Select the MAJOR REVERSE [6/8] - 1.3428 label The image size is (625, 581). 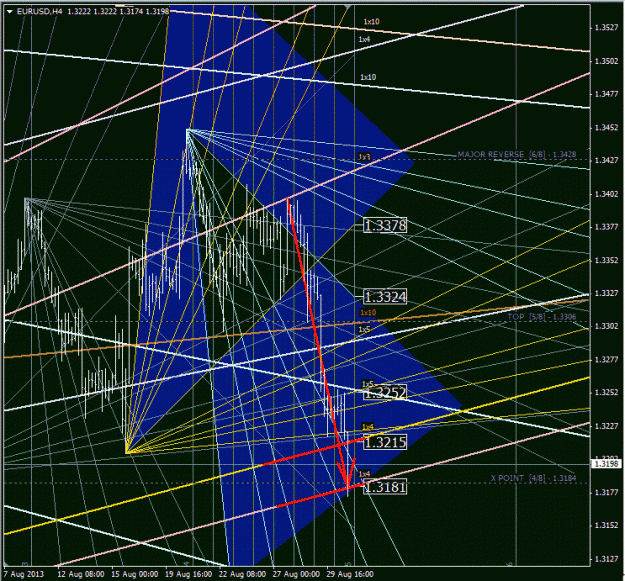coord(517,154)
